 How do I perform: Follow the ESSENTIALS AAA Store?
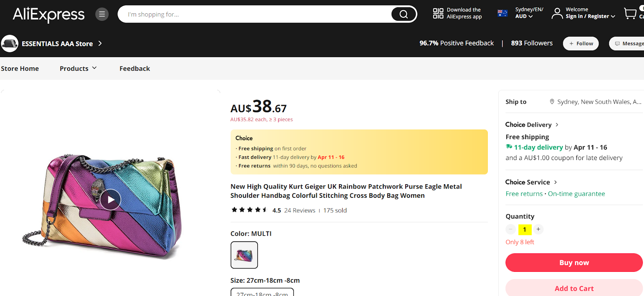pos(581,43)
